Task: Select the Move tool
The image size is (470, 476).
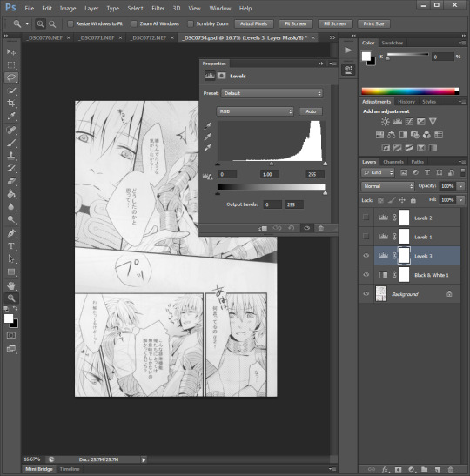Action: click(x=11, y=52)
